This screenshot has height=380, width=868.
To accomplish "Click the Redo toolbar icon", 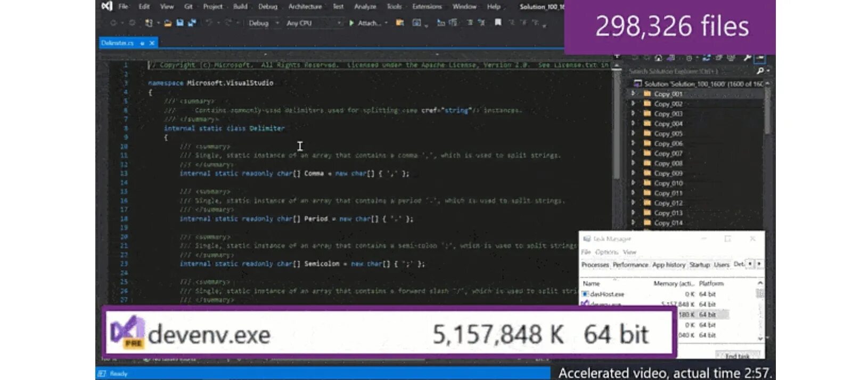I will (x=228, y=23).
